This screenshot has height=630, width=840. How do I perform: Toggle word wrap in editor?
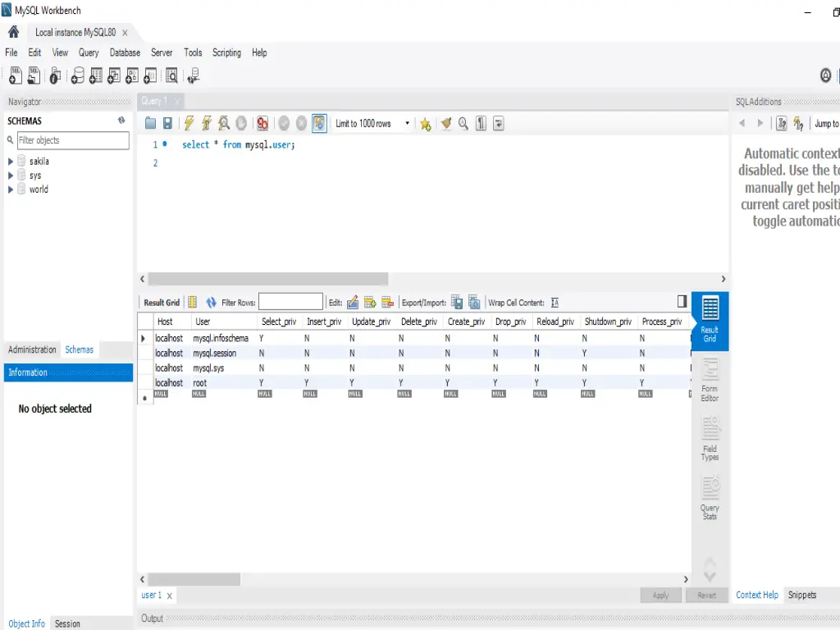499,124
